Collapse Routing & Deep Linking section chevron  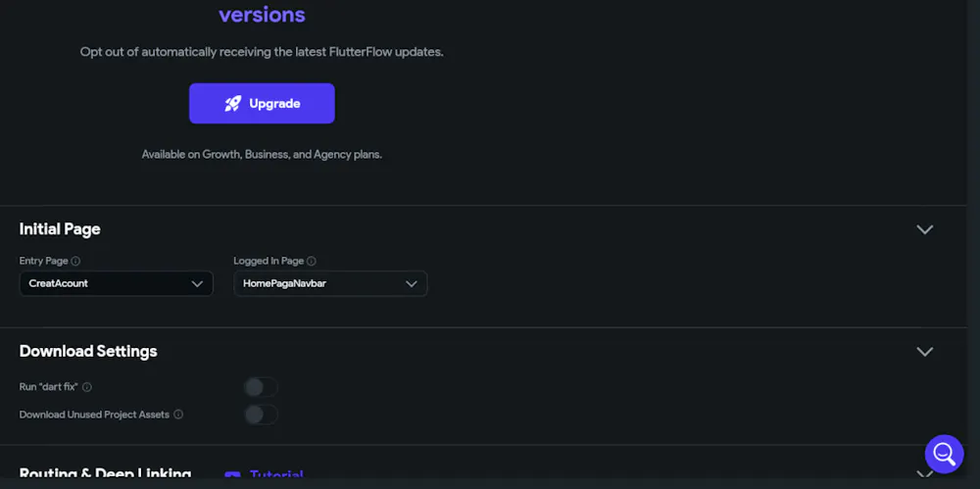pyautogui.click(x=924, y=475)
